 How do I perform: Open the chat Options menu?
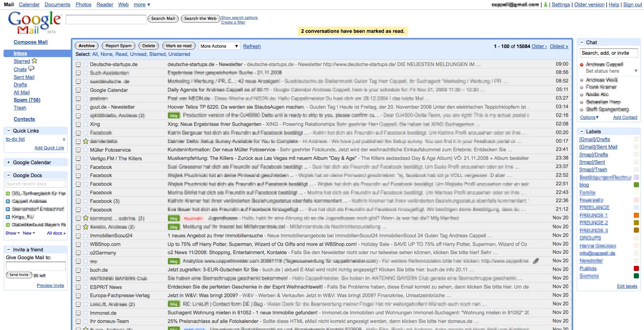[589, 117]
